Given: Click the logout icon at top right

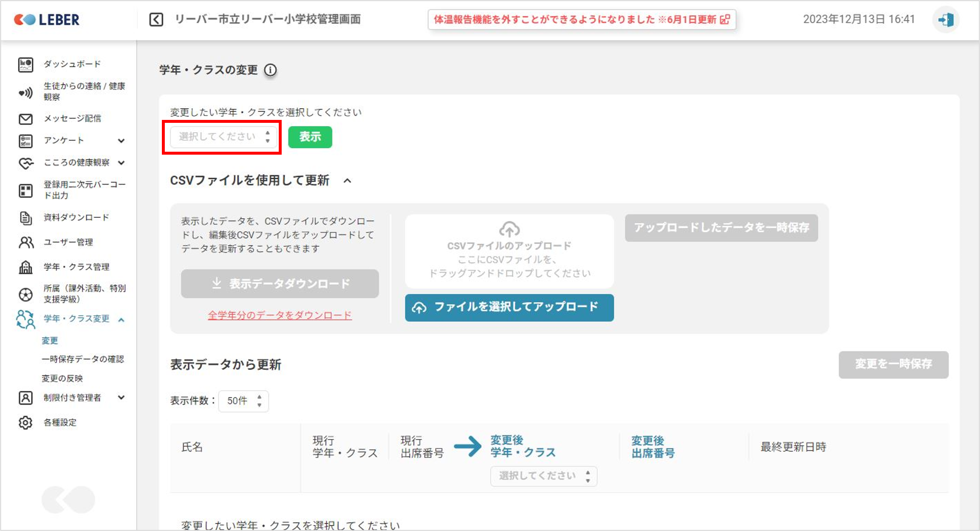Looking at the screenshot, I should point(946,20).
